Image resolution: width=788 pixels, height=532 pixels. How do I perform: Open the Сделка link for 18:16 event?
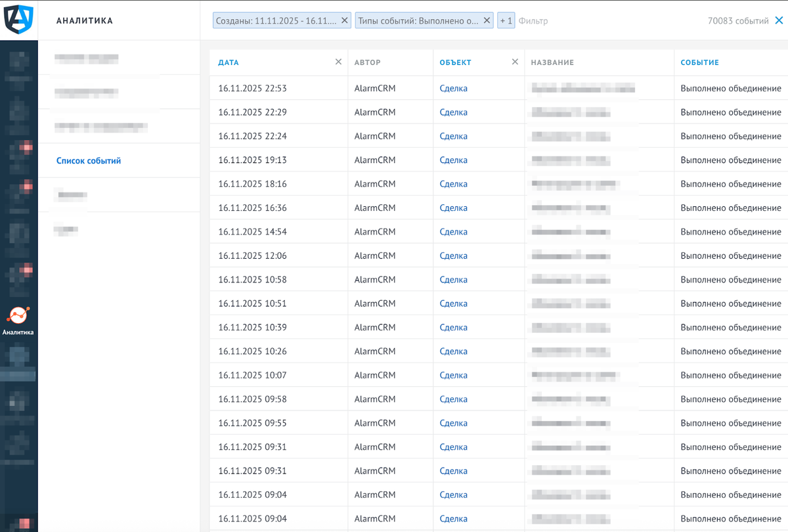coord(454,184)
